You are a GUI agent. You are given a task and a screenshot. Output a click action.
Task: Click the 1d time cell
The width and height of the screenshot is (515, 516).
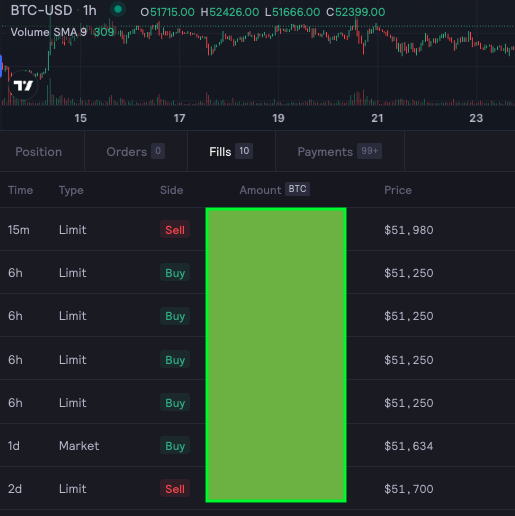(14, 446)
